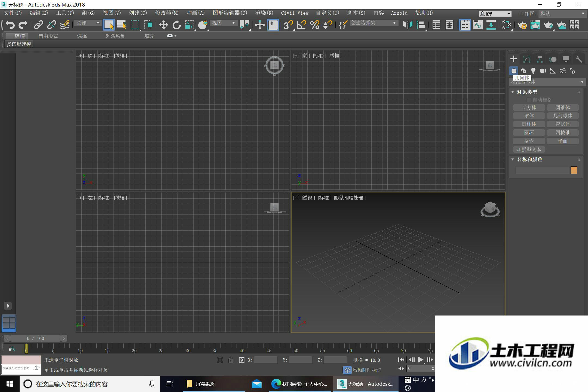588x392 pixels.
Task: Toggle Angle Snap
Action: (x=301, y=25)
